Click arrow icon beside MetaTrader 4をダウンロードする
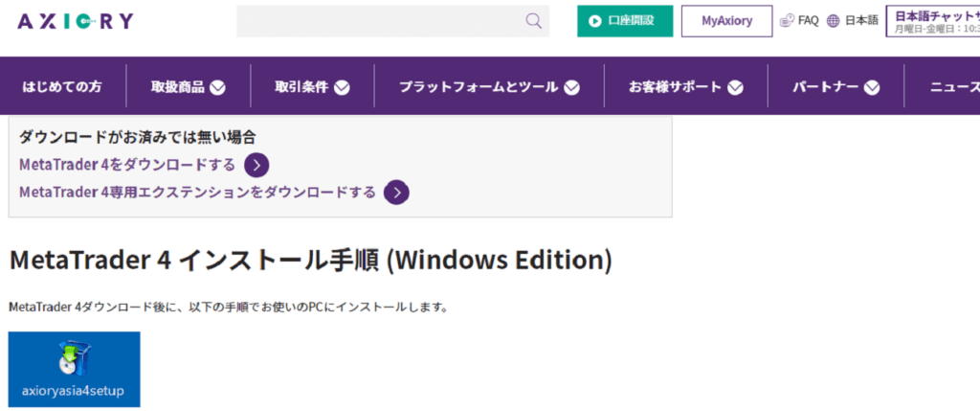Screen dimensions: 980x411 point(256,165)
